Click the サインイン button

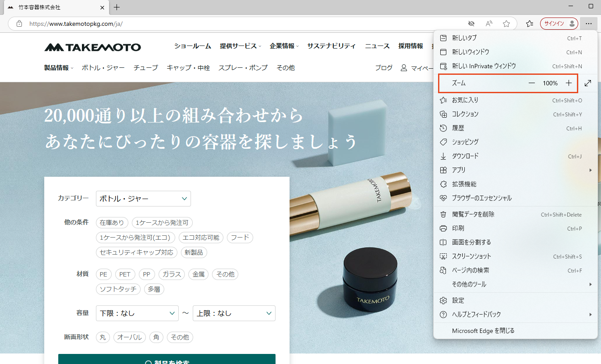559,24
